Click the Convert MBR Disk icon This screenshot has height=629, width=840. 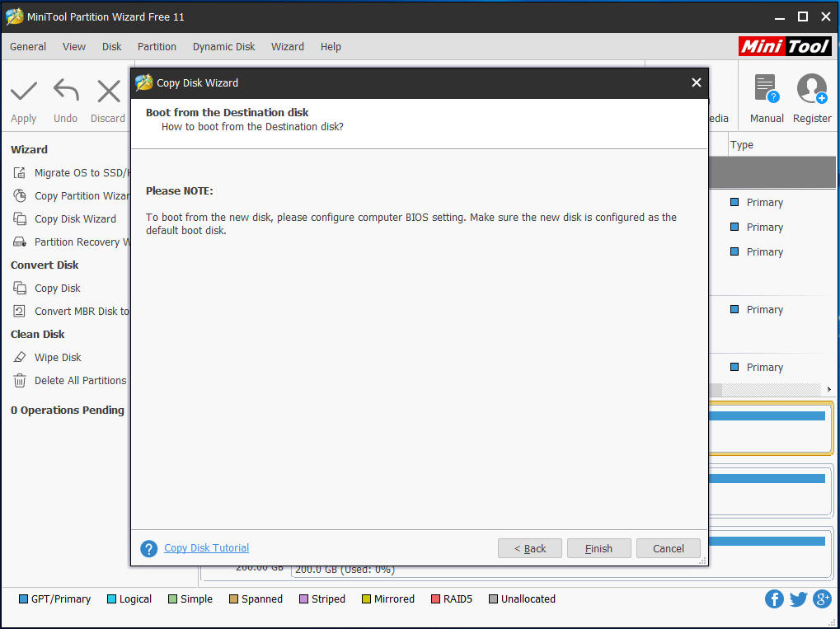(x=20, y=311)
